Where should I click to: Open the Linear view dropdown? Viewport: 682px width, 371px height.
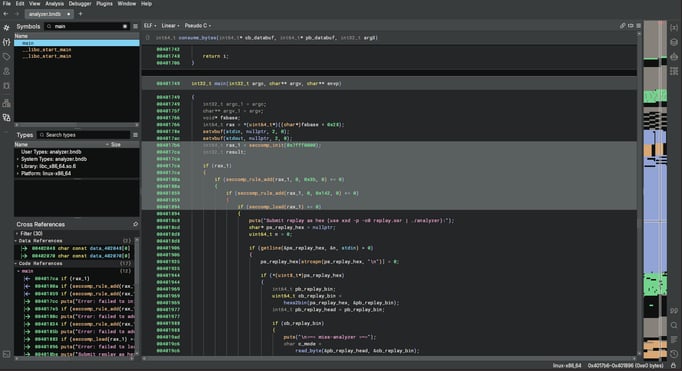[x=170, y=26]
